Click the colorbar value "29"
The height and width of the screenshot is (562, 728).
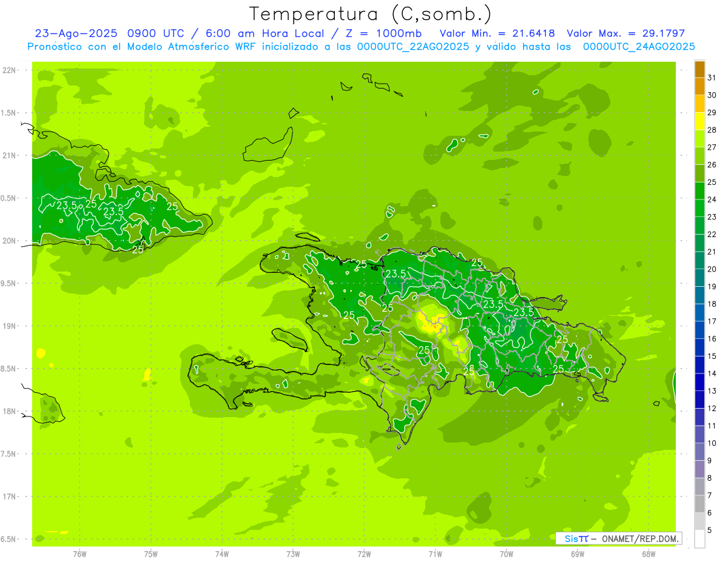[712, 112]
